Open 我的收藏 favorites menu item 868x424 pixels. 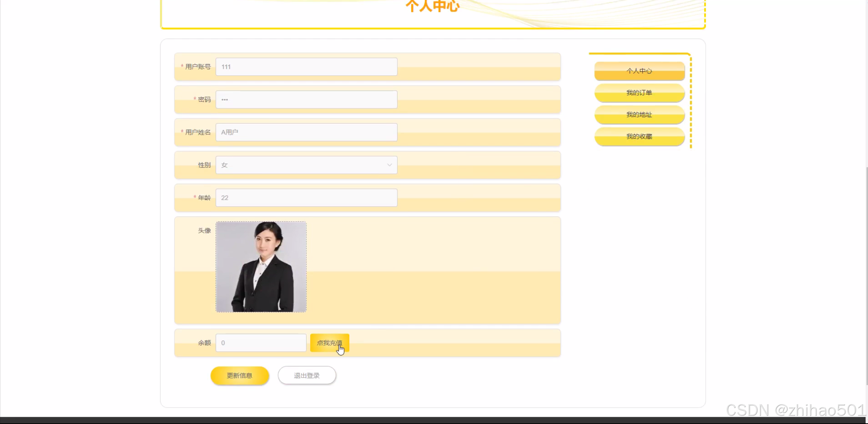coord(639,136)
